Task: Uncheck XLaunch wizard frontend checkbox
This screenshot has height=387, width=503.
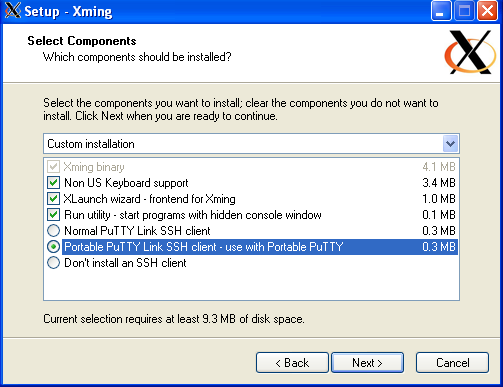Action: (53, 199)
